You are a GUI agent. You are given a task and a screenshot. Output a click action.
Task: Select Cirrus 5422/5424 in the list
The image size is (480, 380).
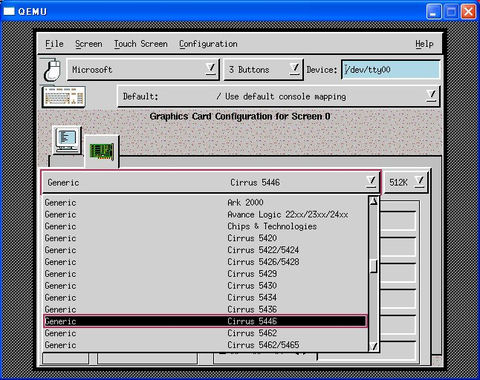click(x=206, y=250)
